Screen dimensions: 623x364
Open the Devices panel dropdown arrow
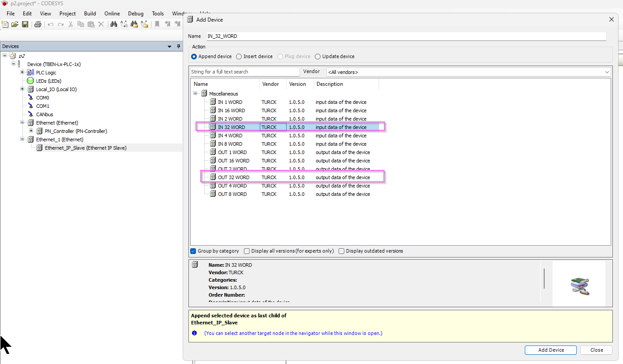pyautogui.click(x=170, y=46)
